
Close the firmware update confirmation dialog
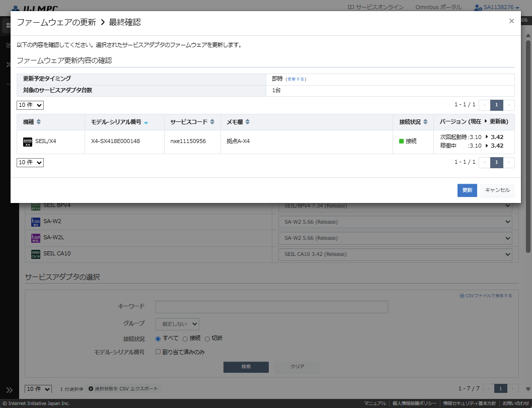click(511, 21)
